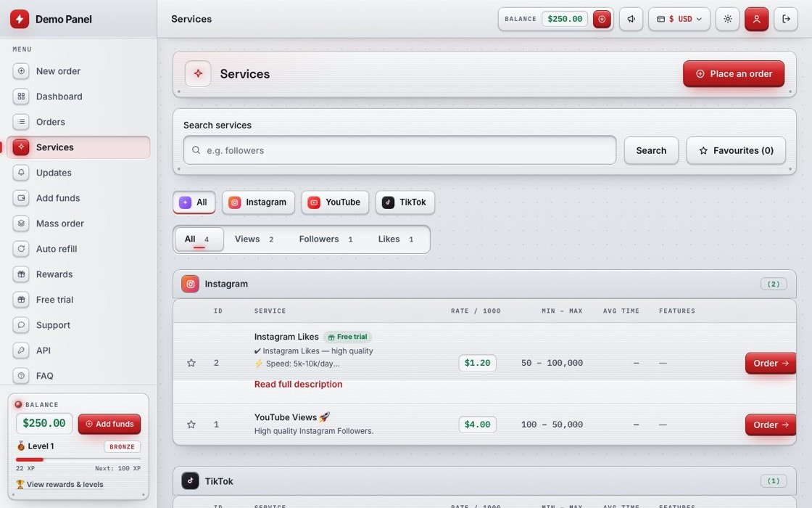Open the USD currency dropdown
The height and width of the screenshot is (508, 812).
(x=679, y=19)
